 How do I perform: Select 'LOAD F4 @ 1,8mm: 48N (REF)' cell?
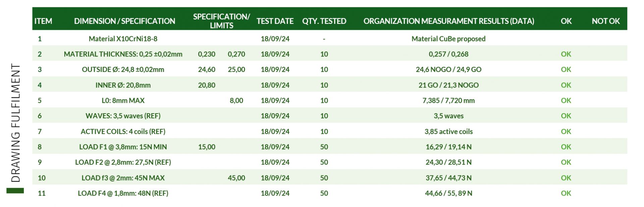(x=123, y=193)
